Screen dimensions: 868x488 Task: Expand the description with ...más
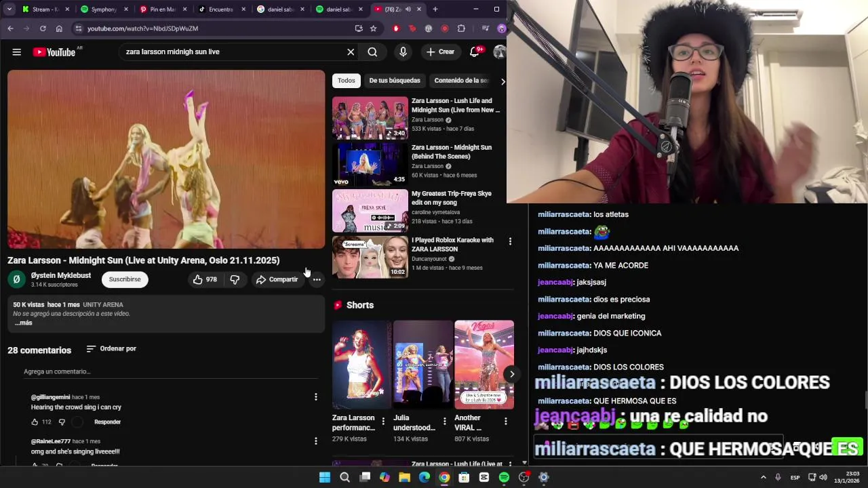tap(24, 323)
